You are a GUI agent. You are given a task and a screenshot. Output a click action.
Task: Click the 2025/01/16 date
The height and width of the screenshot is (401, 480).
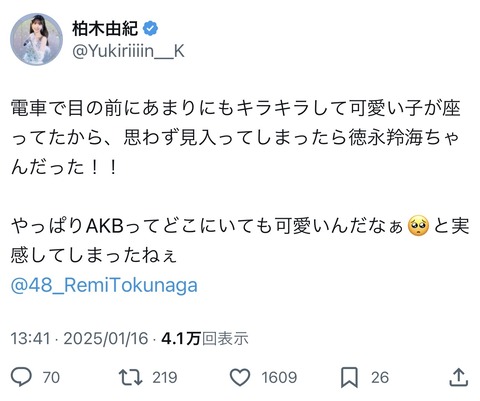tap(106, 339)
